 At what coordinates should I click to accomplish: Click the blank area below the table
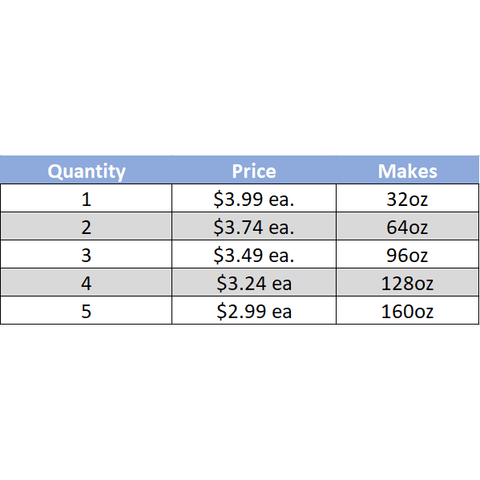(x=240, y=402)
